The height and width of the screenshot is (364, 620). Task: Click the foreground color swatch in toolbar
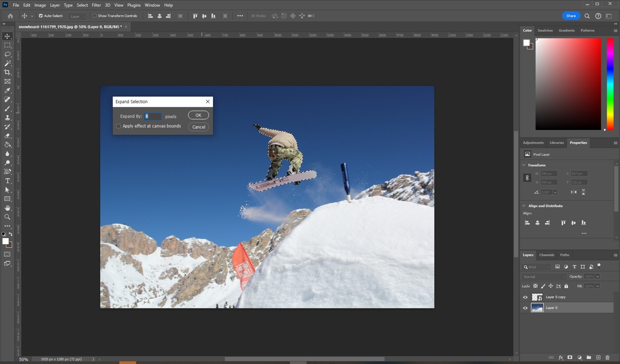pos(6,242)
